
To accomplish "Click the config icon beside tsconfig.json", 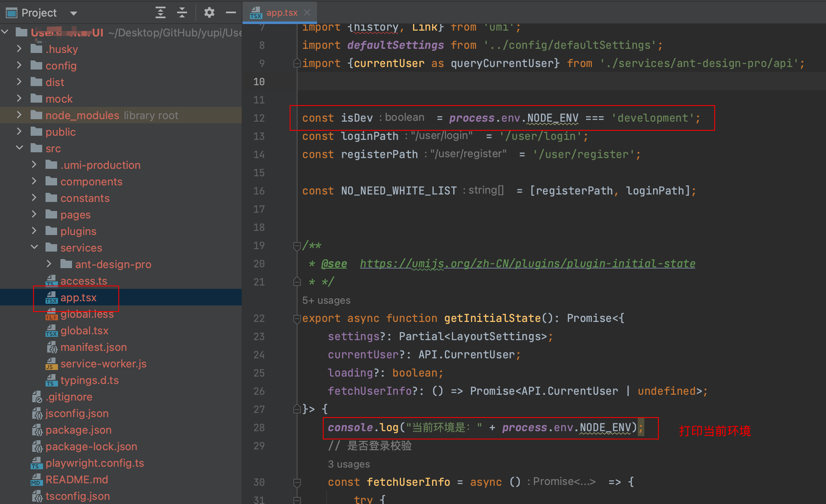I will point(37,496).
